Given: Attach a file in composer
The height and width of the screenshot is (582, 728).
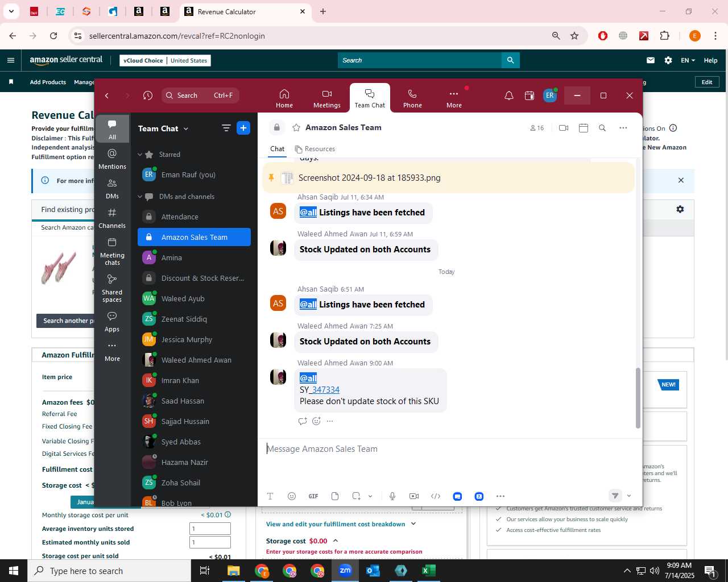Looking at the screenshot, I should [x=335, y=496].
